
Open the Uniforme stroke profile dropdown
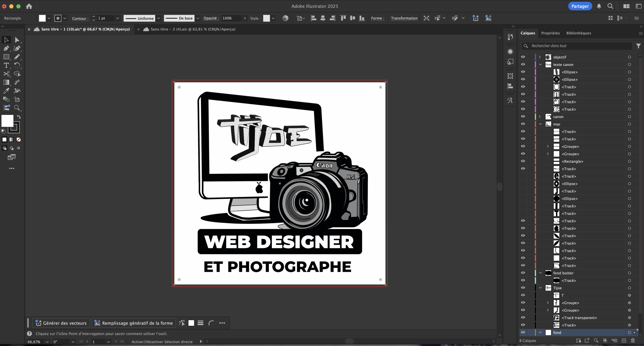pyautogui.click(x=158, y=18)
